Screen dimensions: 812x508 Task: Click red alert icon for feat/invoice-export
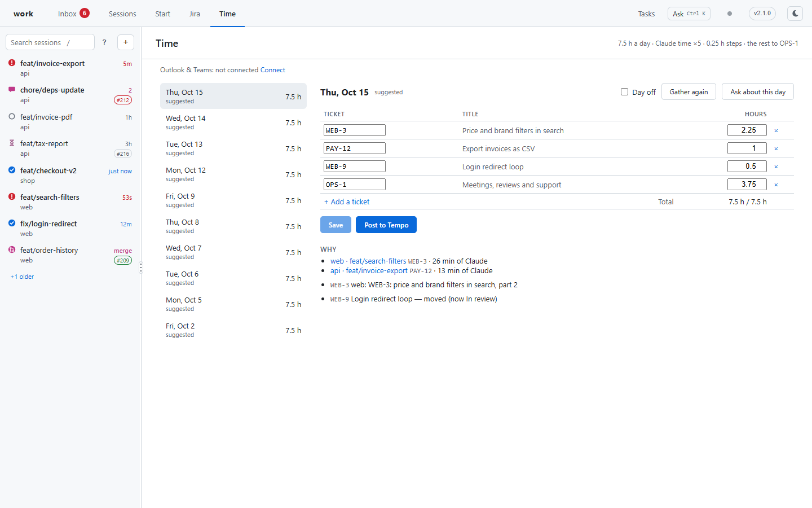tap(12, 63)
